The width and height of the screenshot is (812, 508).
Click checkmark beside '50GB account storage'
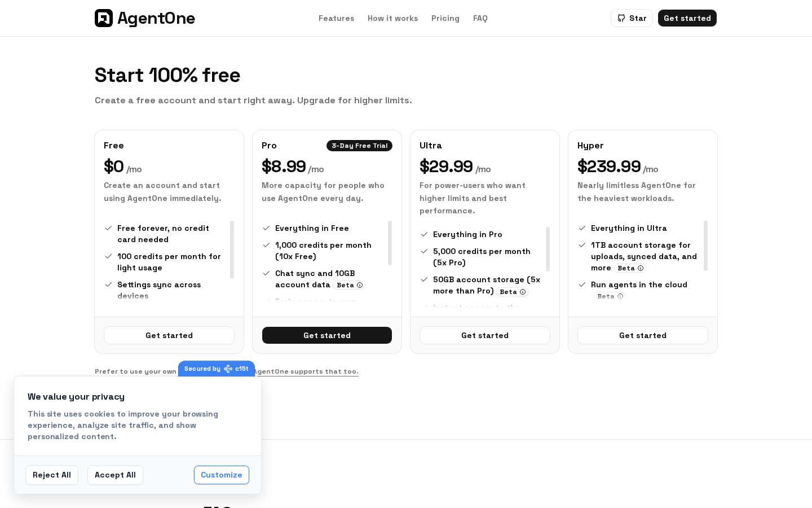(x=424, y=279)
